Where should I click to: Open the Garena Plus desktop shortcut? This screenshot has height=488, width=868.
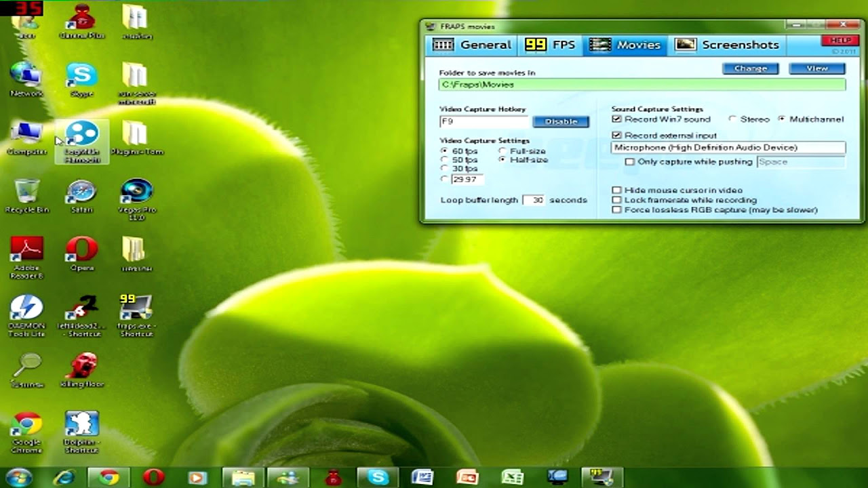(x=82, y=21)
